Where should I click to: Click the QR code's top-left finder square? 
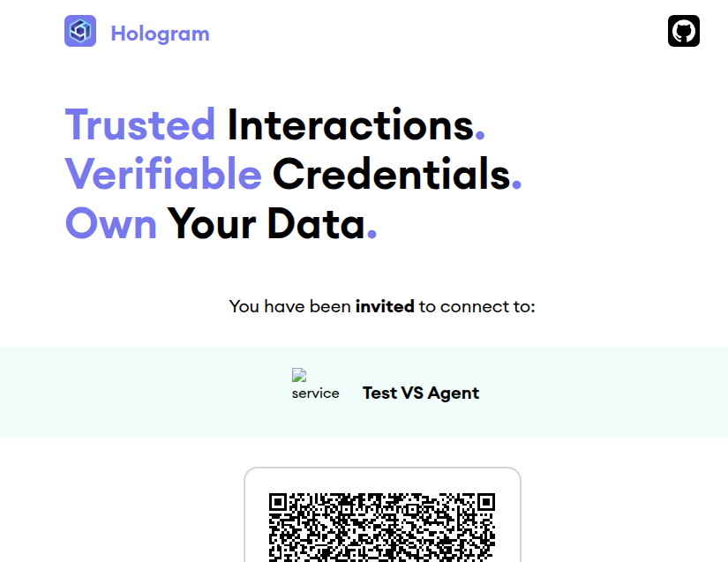click(279, 503)
